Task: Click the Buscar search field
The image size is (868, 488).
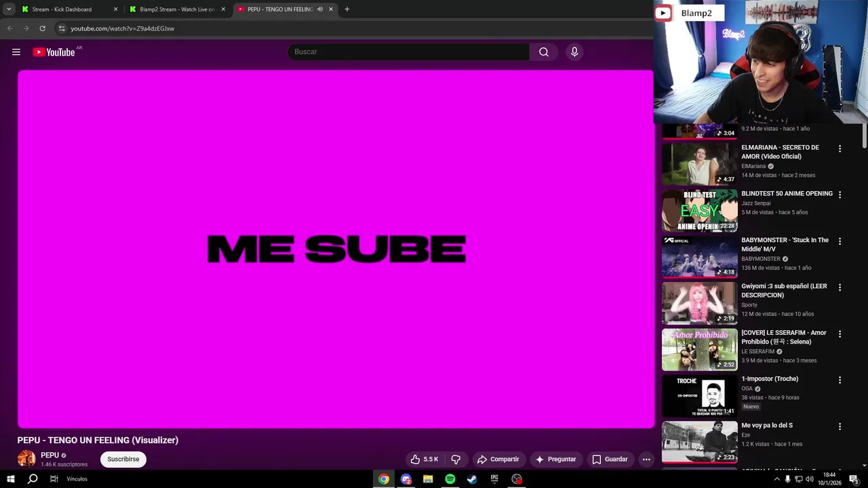Action: (409, 52)
